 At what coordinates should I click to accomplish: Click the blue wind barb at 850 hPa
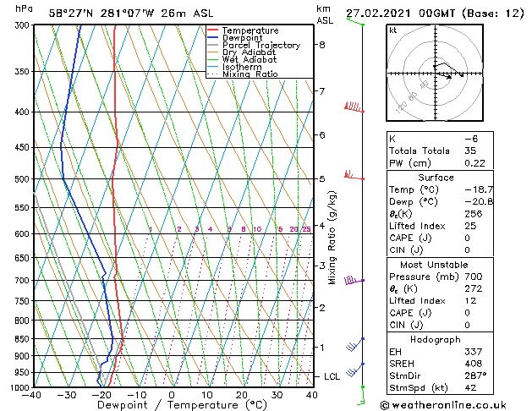[x=355, y=344]
